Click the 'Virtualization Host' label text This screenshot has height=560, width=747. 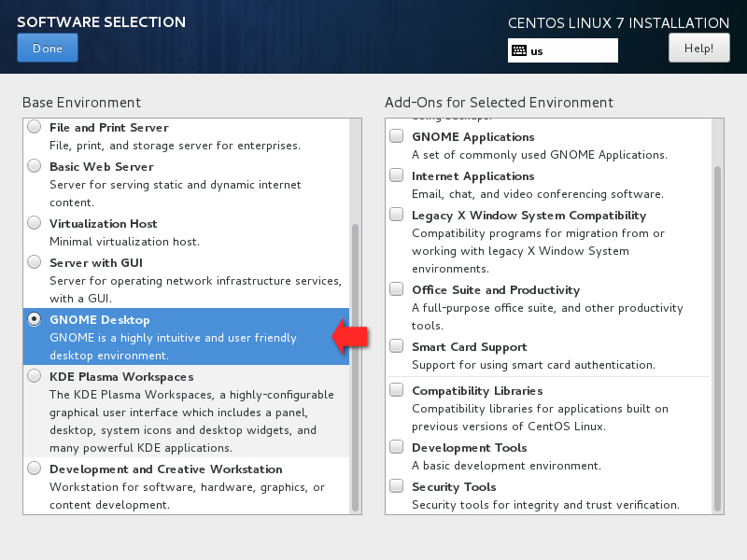104,224
